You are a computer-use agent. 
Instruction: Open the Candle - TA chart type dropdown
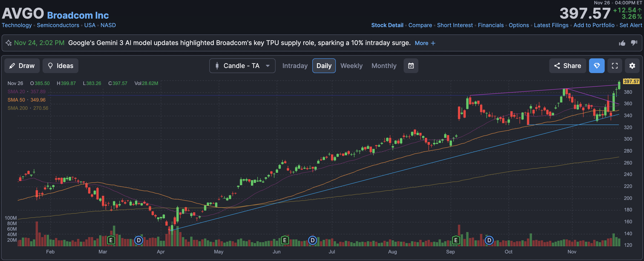click(242, 66)
